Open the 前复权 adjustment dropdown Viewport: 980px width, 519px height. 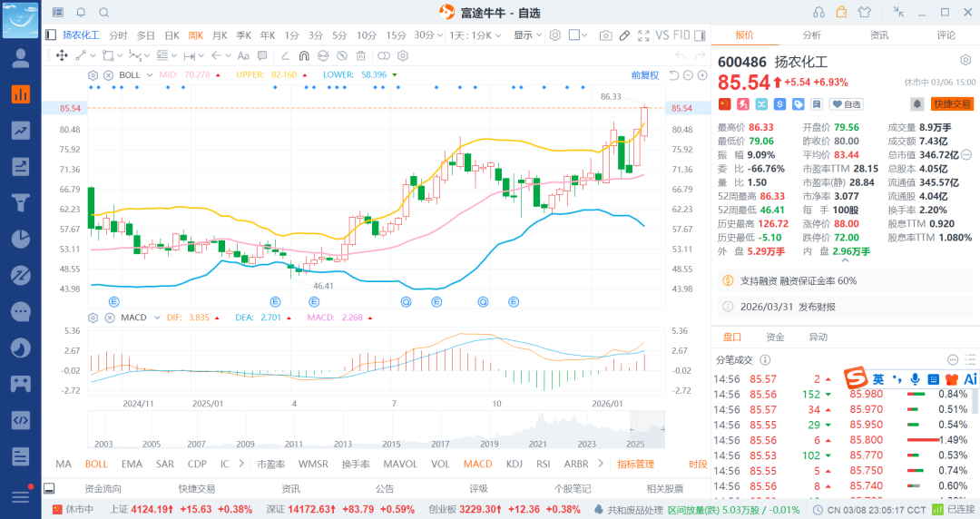click(x=645, y=74)
